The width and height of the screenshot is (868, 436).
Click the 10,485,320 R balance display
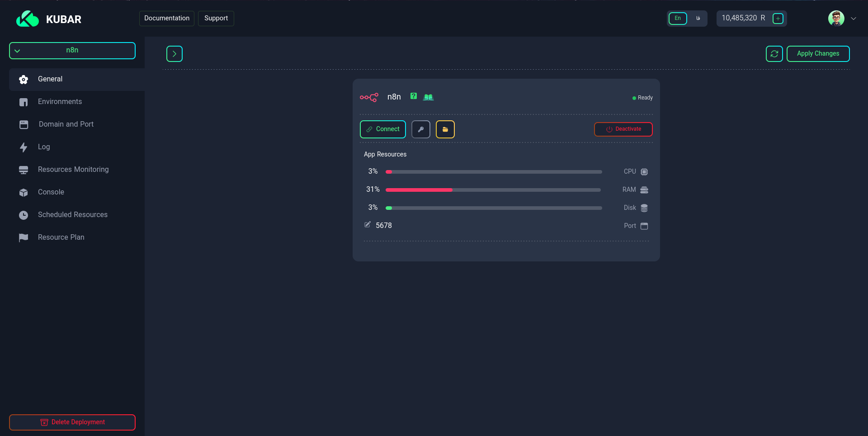(x=744, y=18)
